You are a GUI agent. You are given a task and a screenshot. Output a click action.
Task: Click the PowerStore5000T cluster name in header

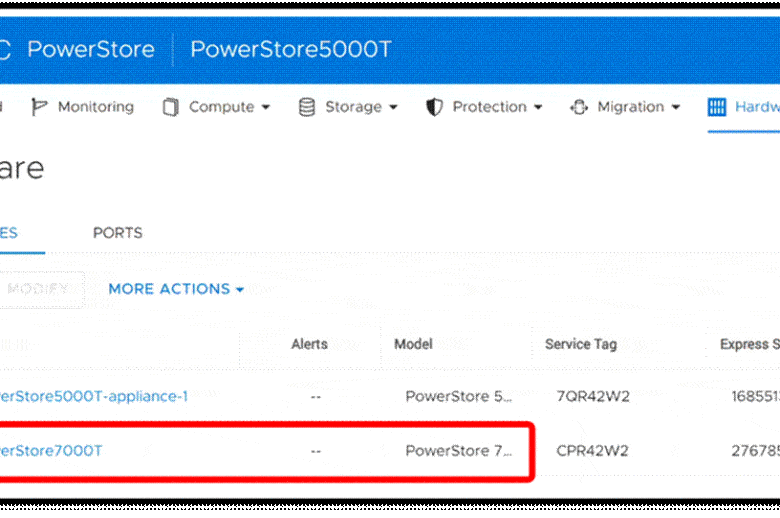coord(291,49)
